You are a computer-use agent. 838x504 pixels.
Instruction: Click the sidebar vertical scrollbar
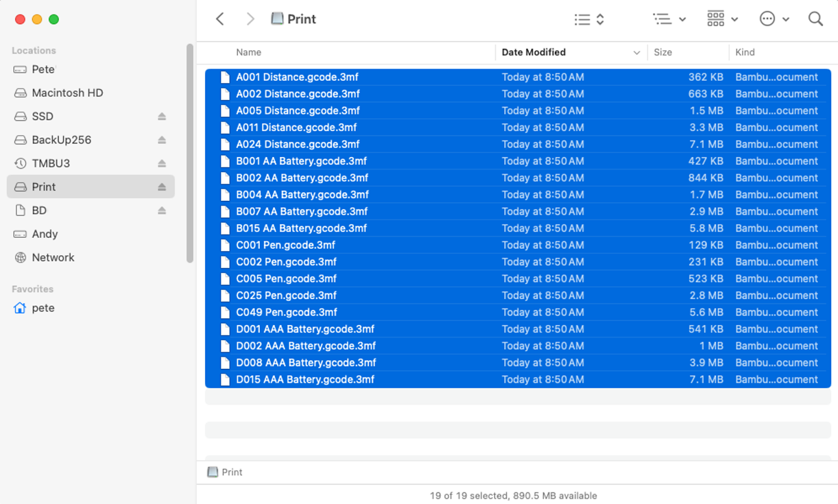point(190,153)
